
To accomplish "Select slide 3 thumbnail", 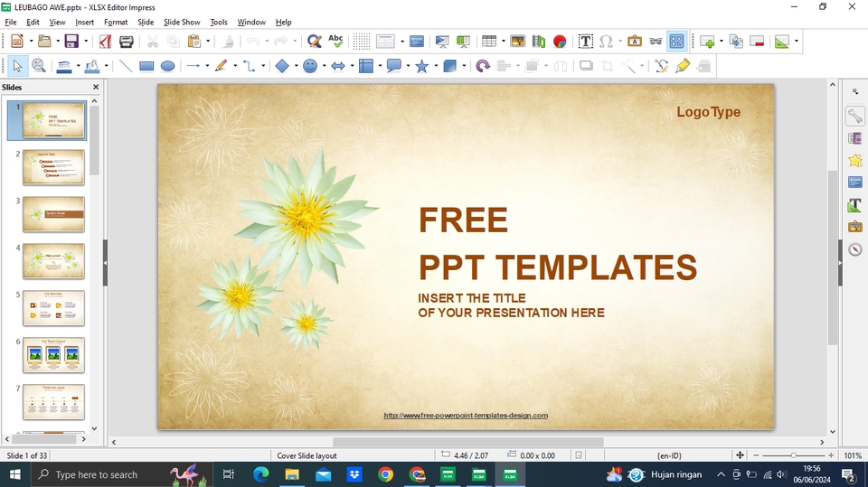I will 53,214.
